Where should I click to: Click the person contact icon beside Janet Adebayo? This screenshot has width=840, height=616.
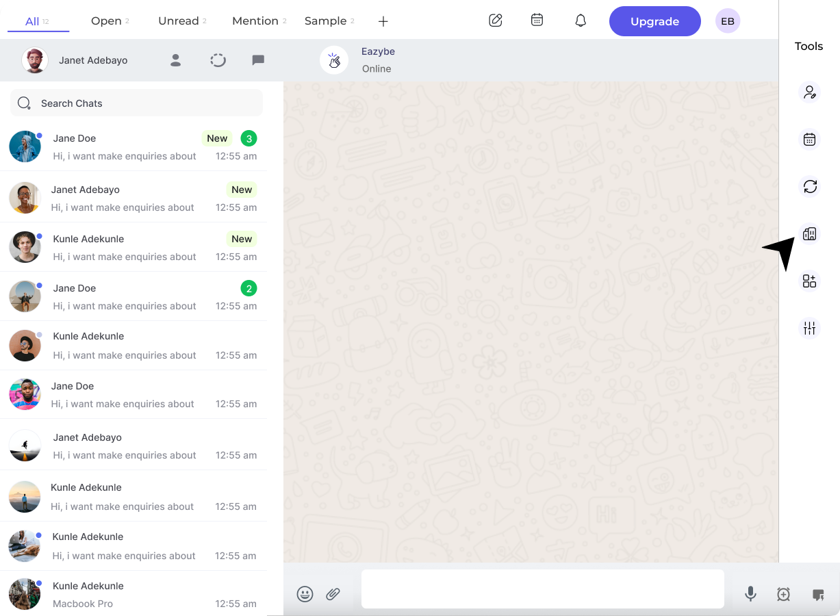click(176, 60)
